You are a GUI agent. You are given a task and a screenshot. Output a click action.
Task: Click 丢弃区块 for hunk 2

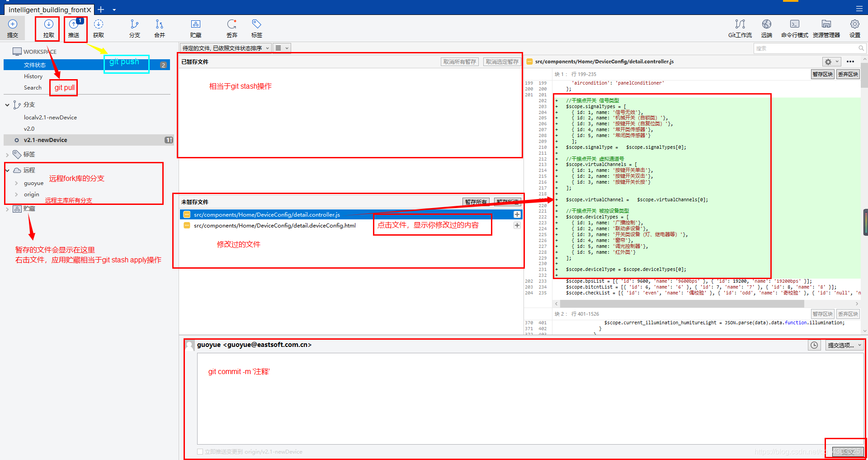(848, 314)
